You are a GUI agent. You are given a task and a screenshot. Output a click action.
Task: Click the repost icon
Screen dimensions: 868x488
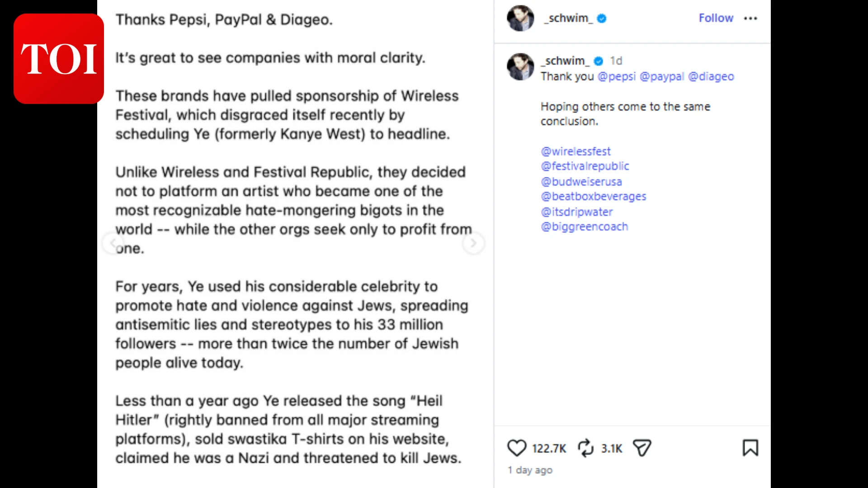pos(585,448)
